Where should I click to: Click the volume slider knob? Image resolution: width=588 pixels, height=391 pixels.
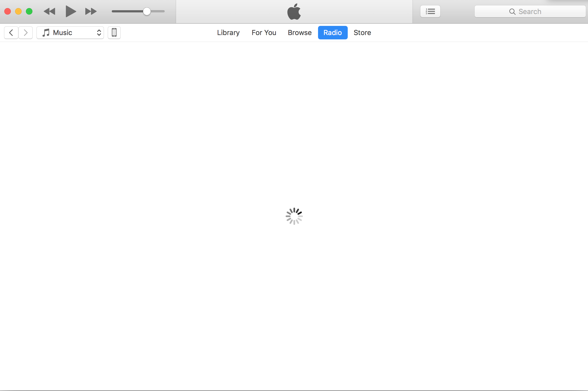[147, 11]
